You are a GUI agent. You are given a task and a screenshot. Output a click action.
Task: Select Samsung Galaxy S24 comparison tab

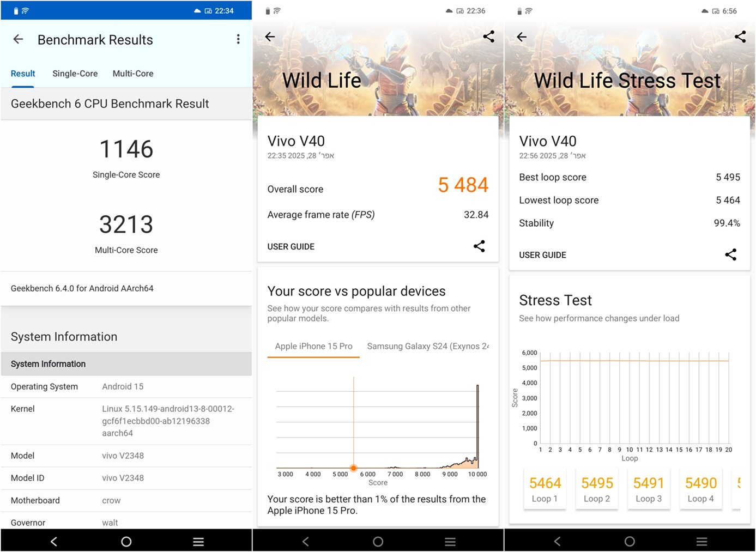pyautogui.click(x=427, y=347)
